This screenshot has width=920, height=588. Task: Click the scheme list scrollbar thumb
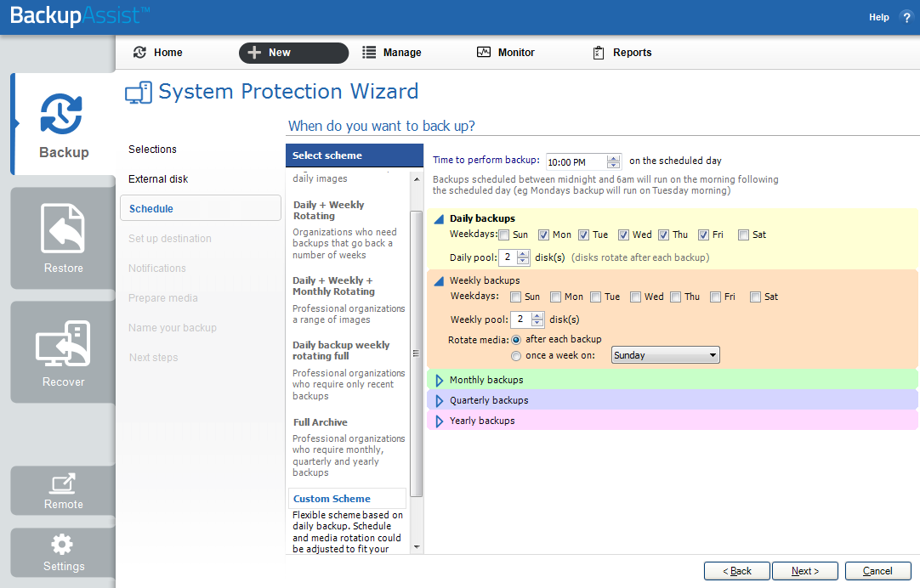[x=416, y=353]
